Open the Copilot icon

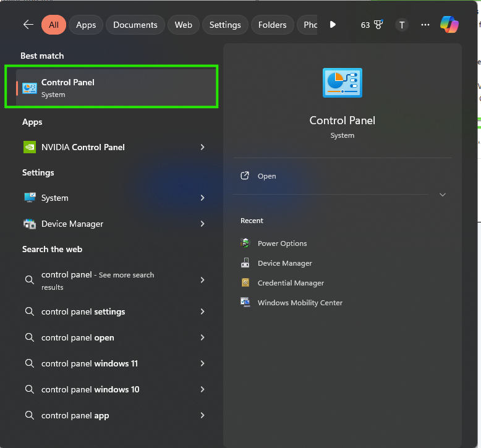tap(449, 25)
